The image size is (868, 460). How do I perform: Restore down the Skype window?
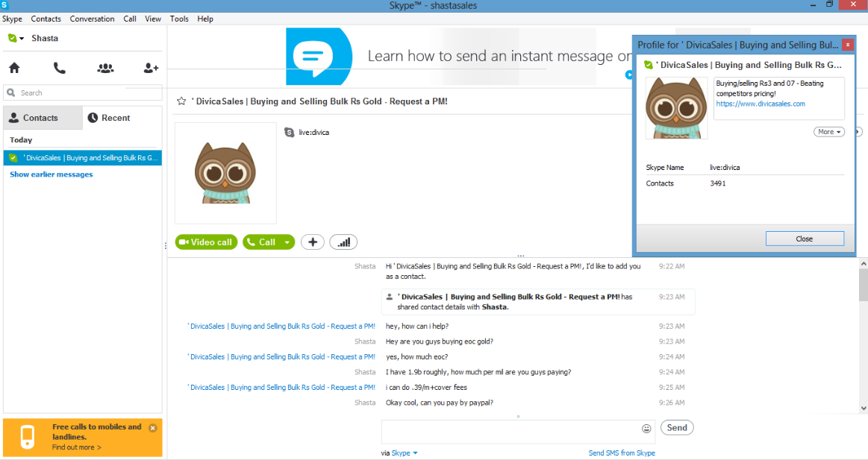coord(829,4)
